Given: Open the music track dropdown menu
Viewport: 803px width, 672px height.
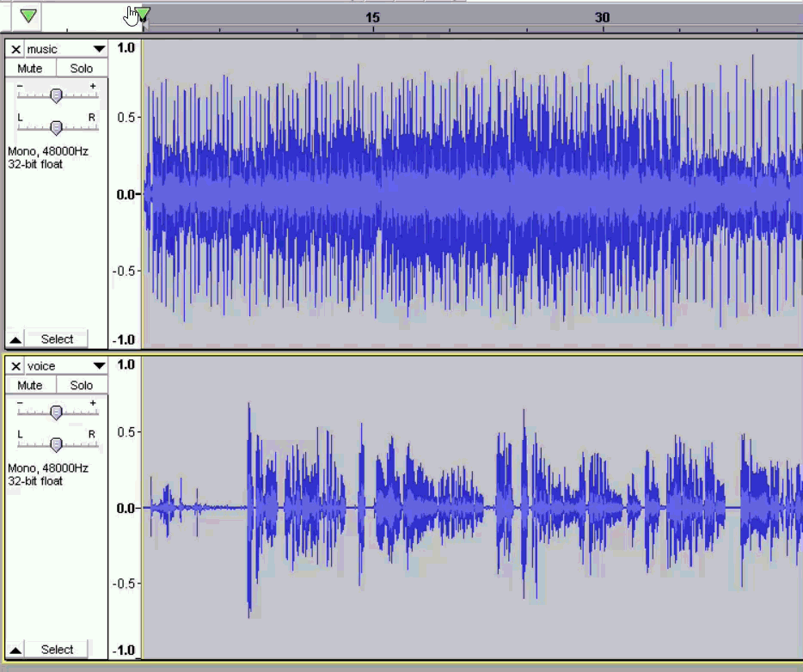Looking at the screenshot, I should click(99, 49).
